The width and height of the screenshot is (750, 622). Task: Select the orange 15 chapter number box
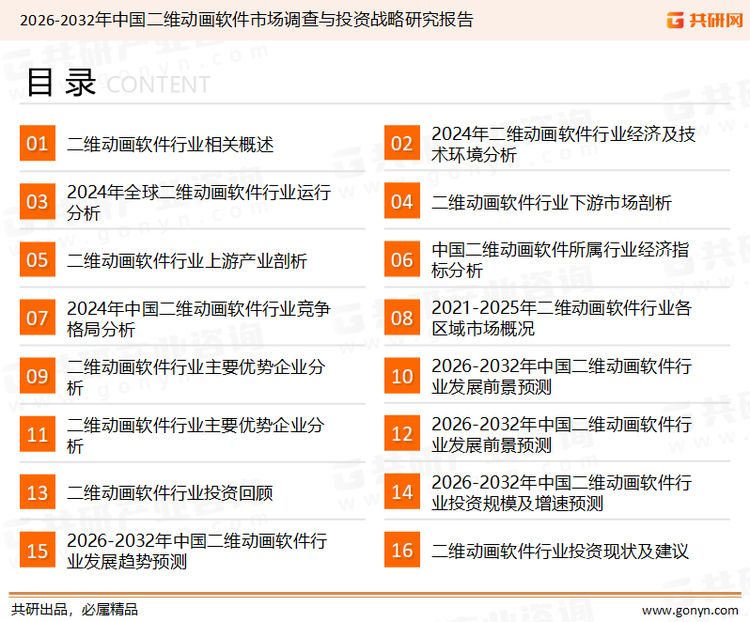point(37,550)
